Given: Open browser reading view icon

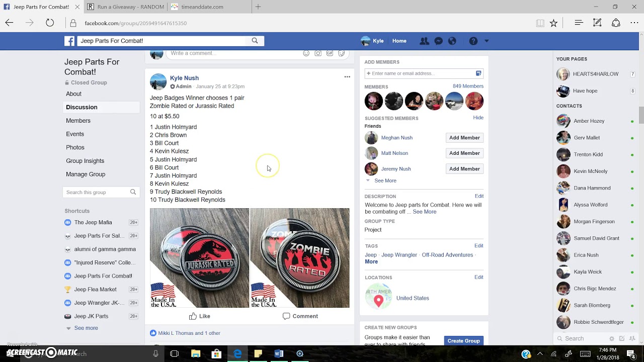Looking at the screenshot, I should [540, 23].
